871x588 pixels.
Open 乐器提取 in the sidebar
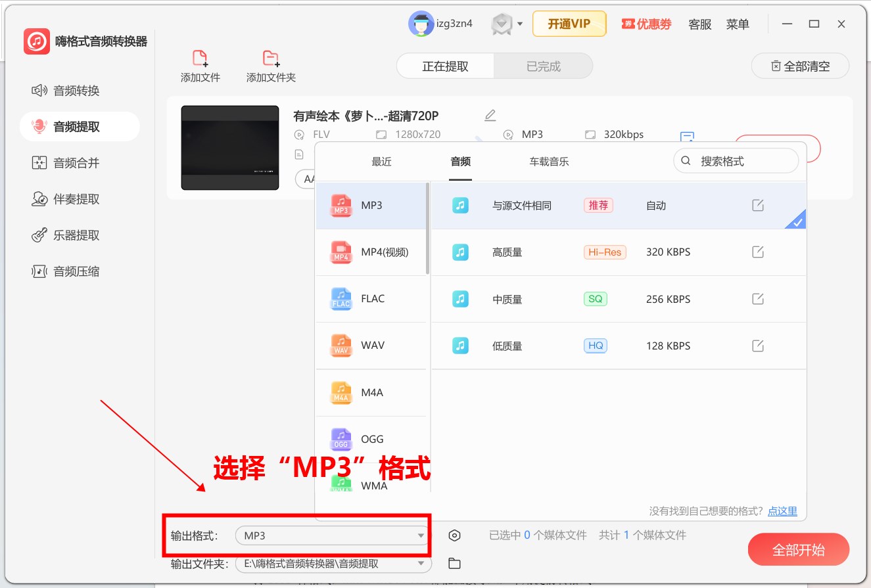66,235
